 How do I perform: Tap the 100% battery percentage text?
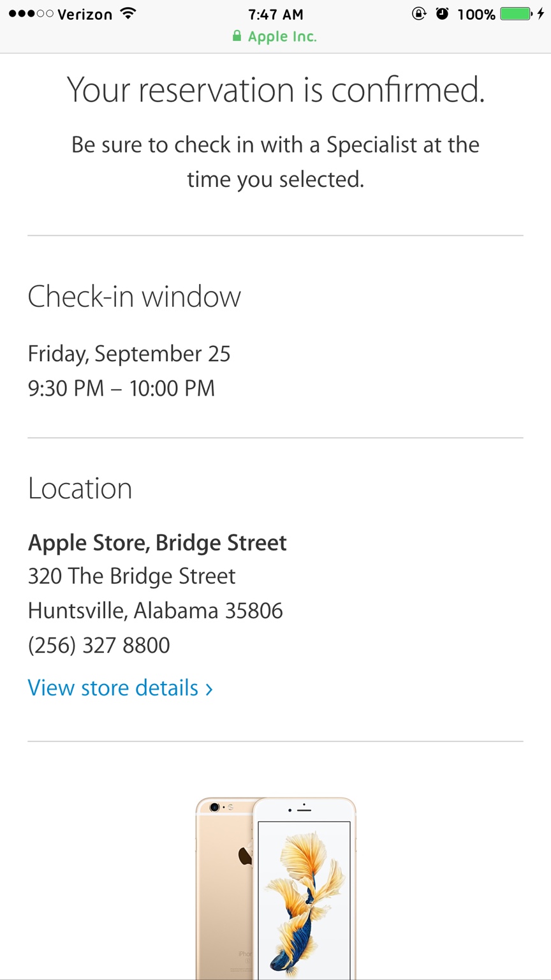point(476,14)
